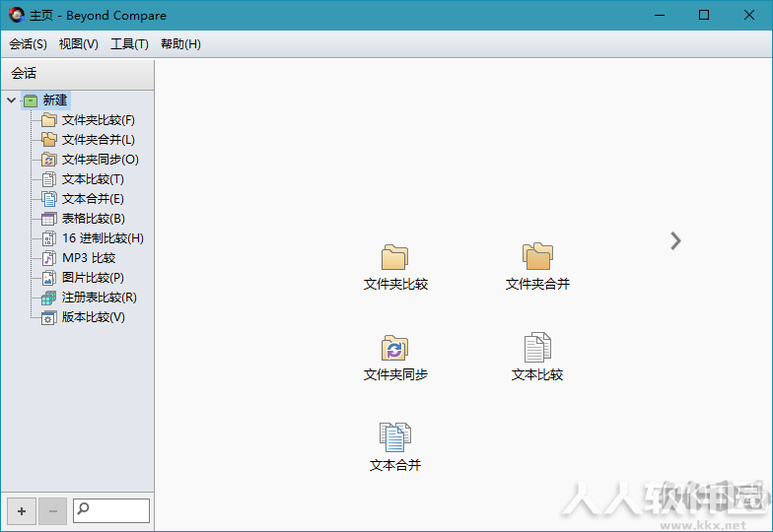
Task: Open the 会话(S) menu
Action: tap(28, 44)
